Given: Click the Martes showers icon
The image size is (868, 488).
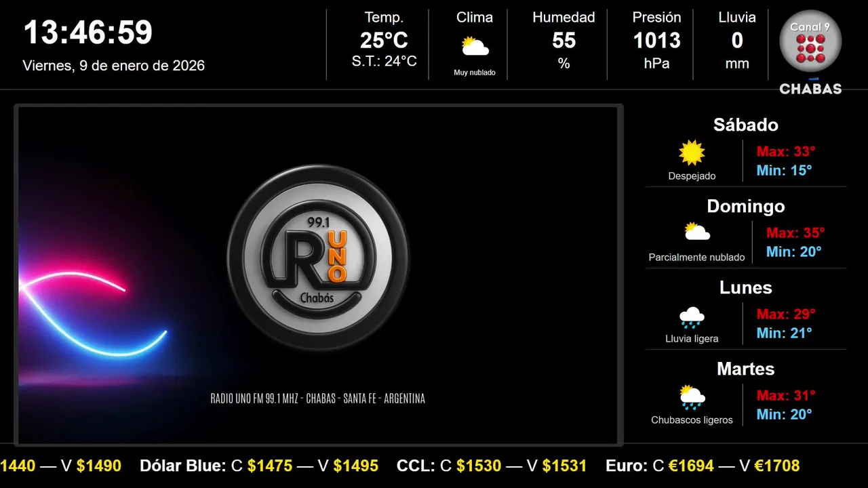Looking at the screenshot, I should [x=692, y=397].
